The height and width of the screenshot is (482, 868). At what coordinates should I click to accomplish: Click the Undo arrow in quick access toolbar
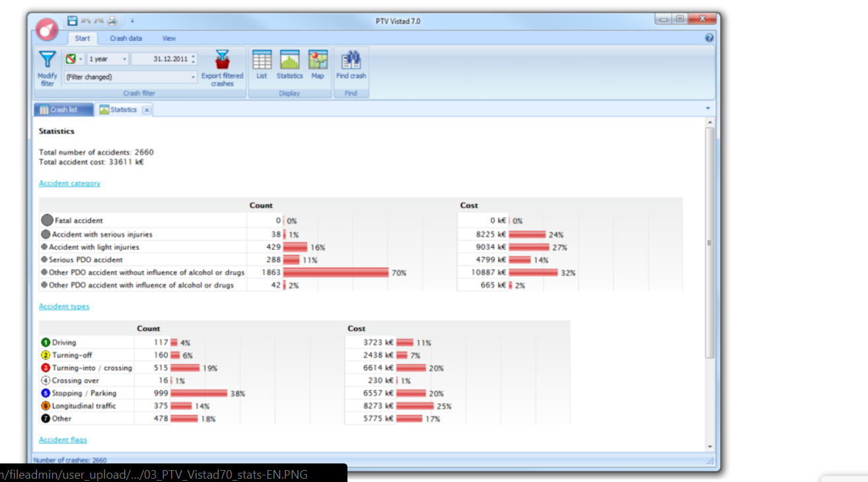86,21
